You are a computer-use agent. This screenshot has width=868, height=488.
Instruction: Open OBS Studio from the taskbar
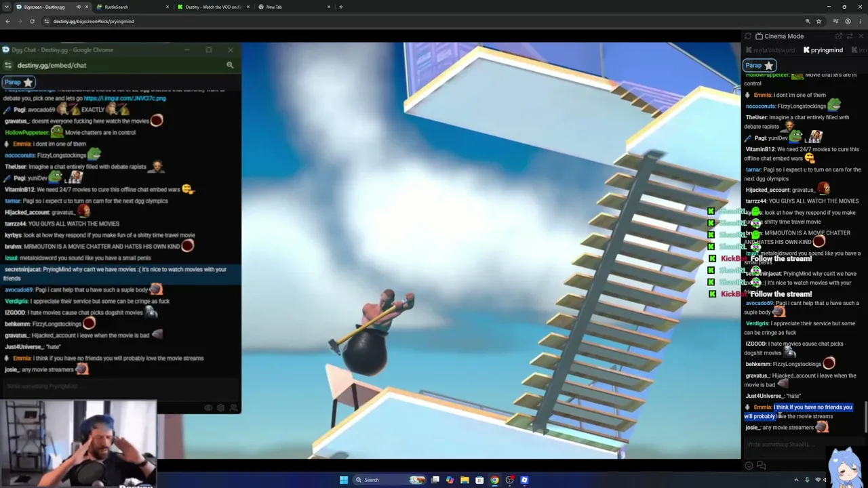(509, 480)
